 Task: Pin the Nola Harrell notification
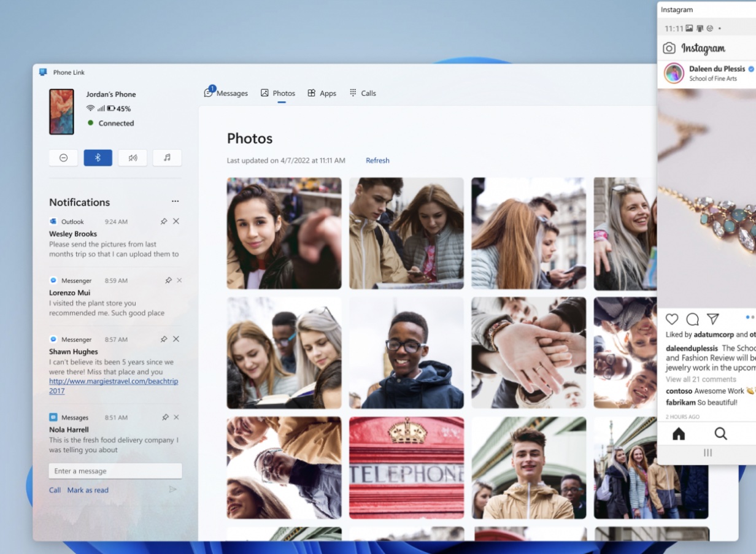[164, 417]
